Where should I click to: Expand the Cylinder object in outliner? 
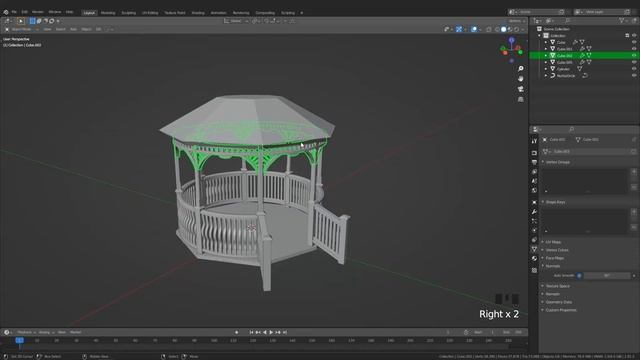pyautogui.click(x=546, y=69)
